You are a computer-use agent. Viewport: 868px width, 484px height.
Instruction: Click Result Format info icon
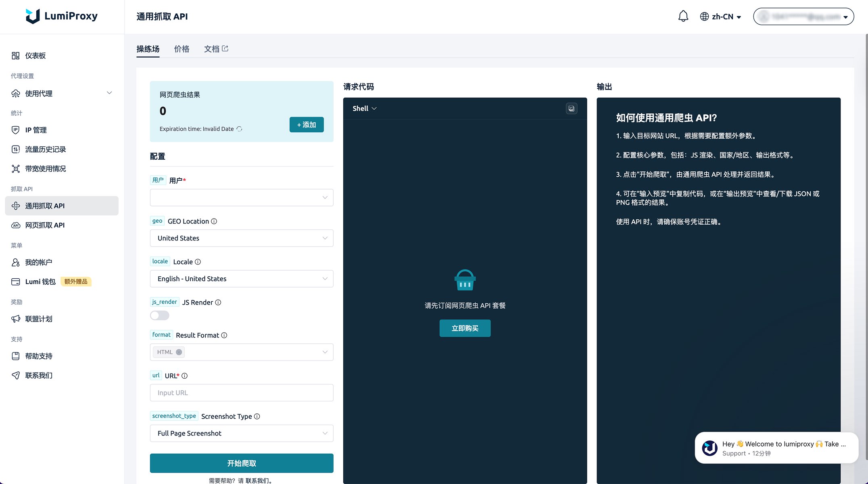tap(224, 335)
